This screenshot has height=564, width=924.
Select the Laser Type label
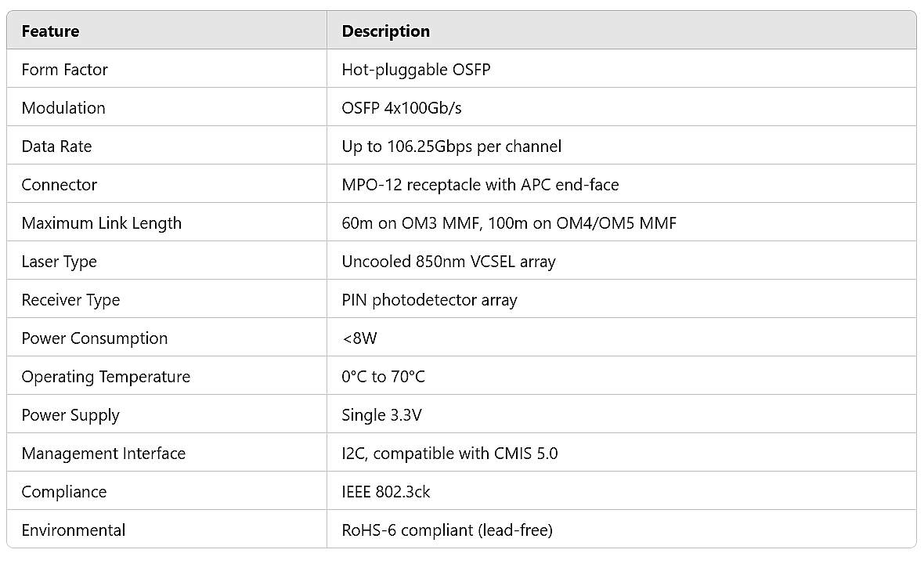pyautogui.click(x=59, y=262)
